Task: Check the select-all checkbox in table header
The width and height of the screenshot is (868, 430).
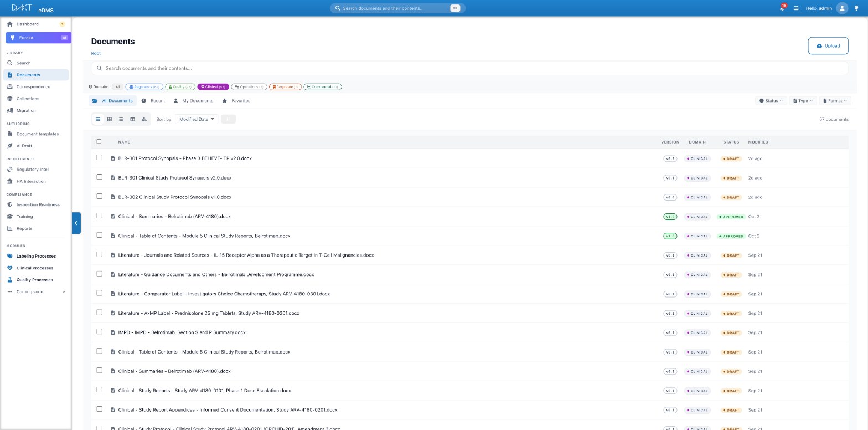Action: pyautogui.click(x=99, y=141)
